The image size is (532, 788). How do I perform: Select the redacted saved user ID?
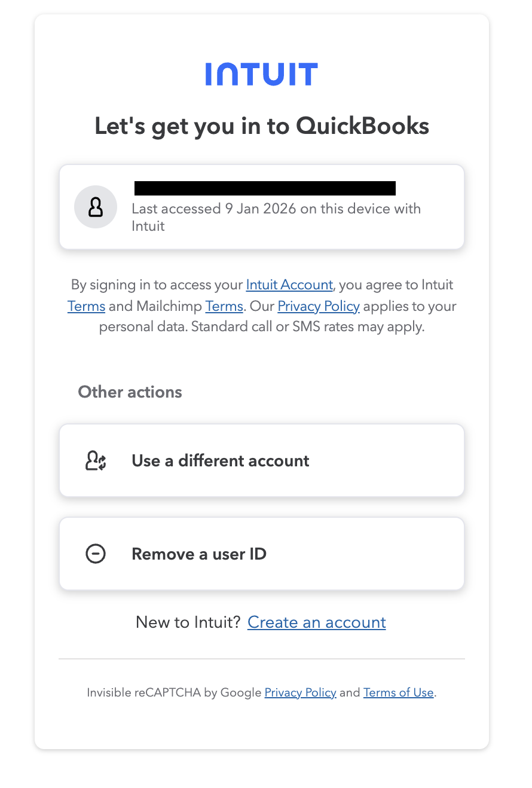(265, 188)
